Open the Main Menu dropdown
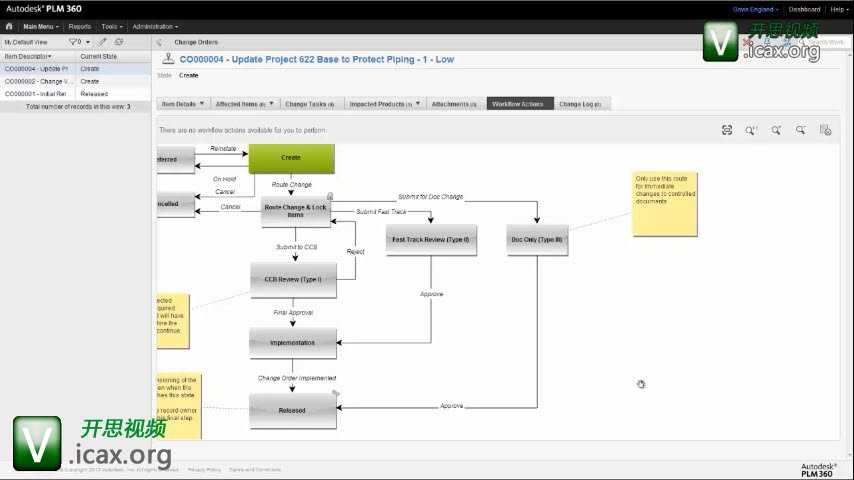The height and width of the screenshot is (480, 854). coord(41,26)
